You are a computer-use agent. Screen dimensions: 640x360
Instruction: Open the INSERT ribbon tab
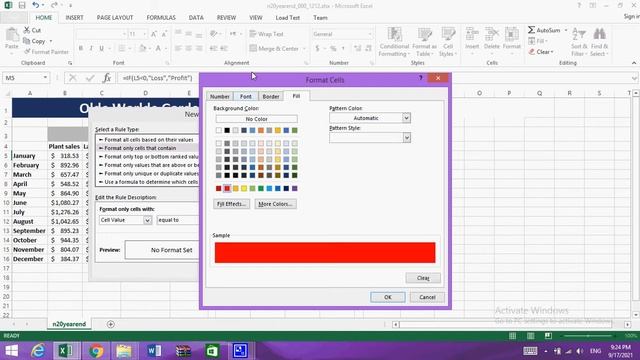coord(74,18)
